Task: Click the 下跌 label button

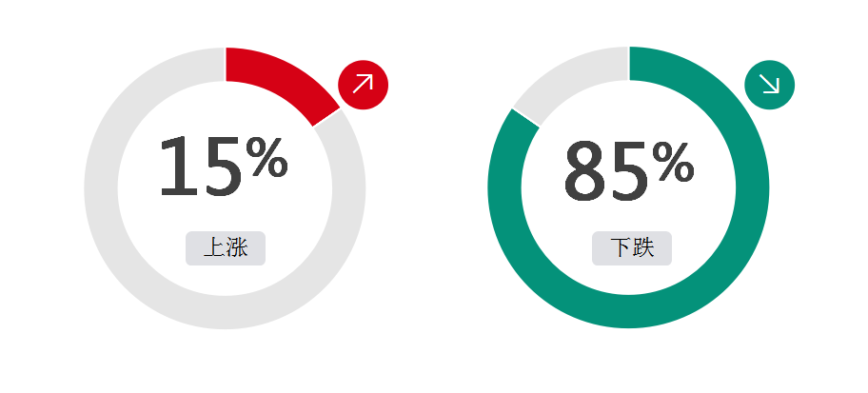Action: coord(632,248)
